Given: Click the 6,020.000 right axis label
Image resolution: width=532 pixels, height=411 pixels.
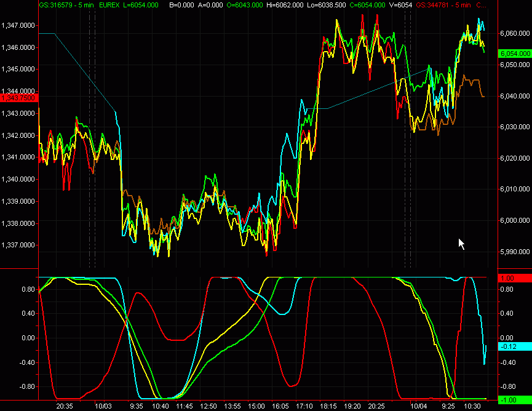Looking at the screenshot, I should point(515,158).
